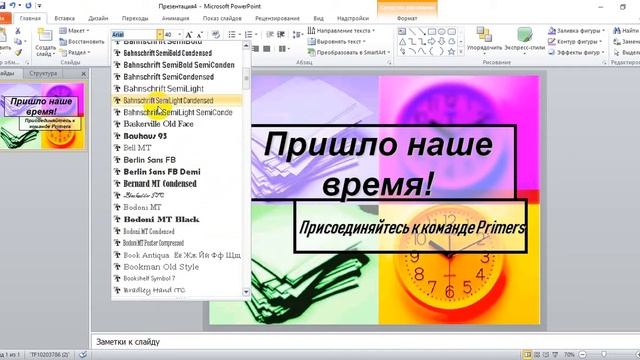
Task: Click the numbered list icon
Action: [248, 35]
